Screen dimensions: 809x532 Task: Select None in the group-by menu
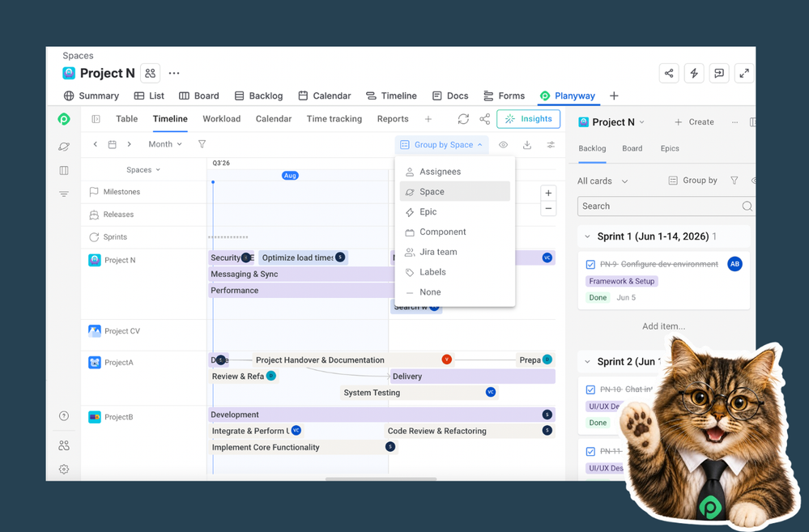tap(455, 292)
